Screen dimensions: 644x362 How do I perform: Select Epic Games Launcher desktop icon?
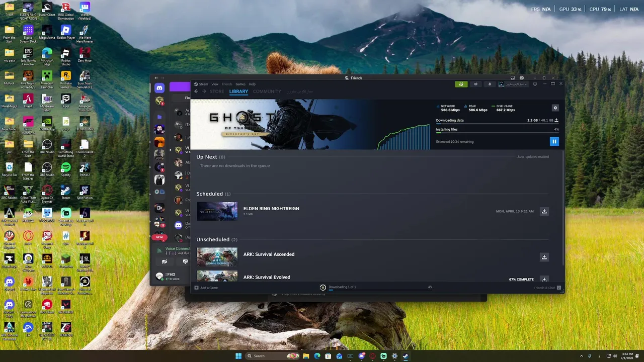coord(28,57)
